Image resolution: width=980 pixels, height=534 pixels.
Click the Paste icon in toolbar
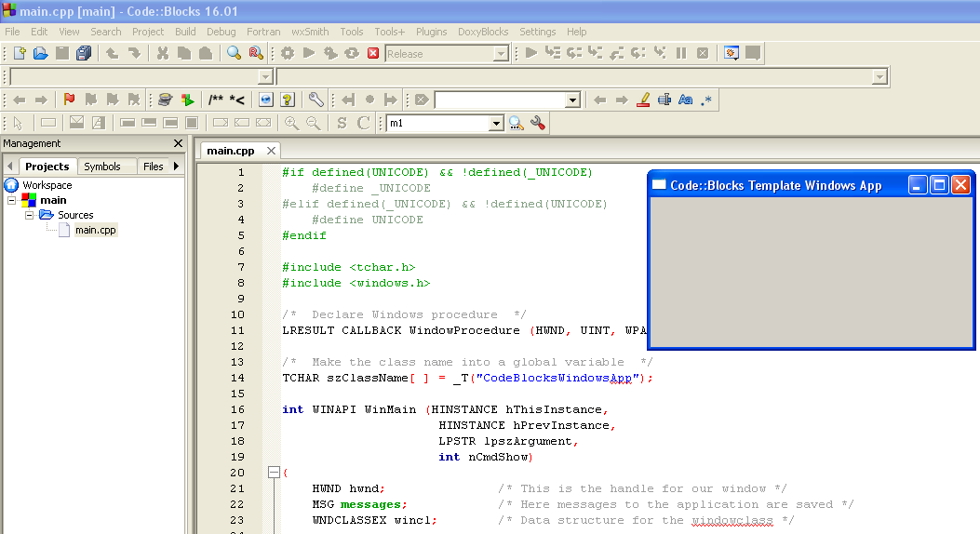tap(205, 53)
